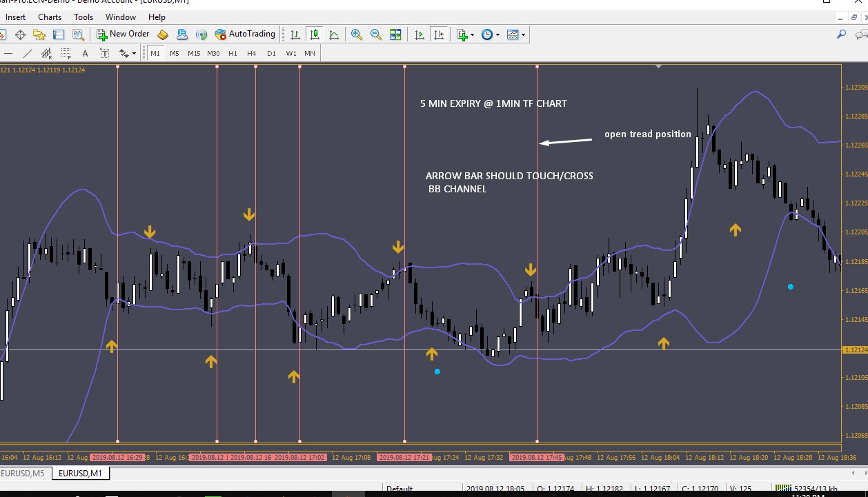Open the Tools menu

click(83, 17)
